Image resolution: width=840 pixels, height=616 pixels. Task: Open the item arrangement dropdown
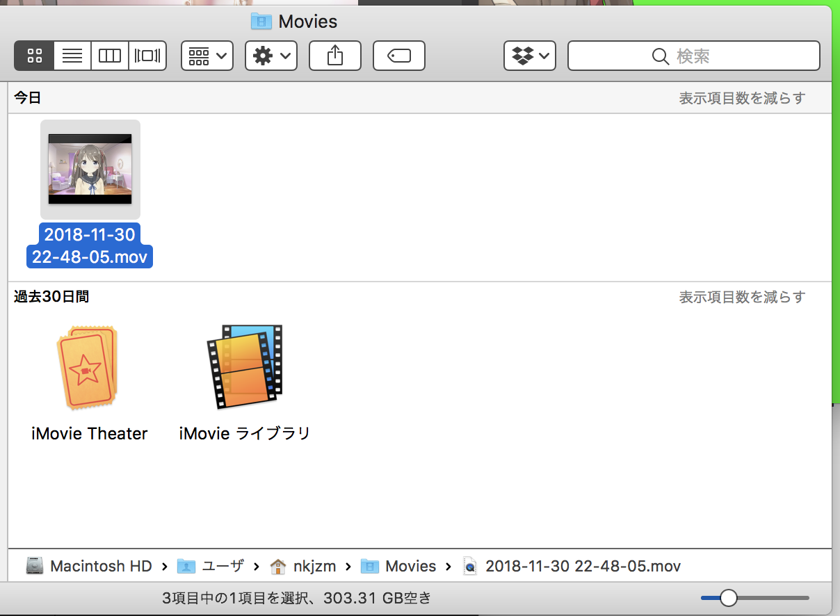(x=207, y=56)
